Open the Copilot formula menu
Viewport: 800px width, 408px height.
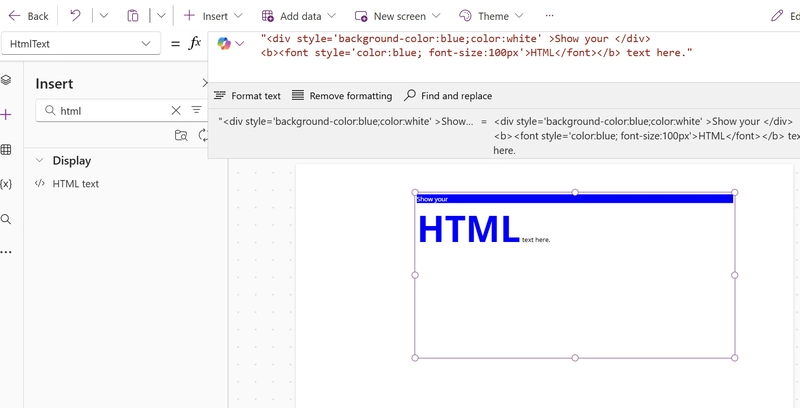coord(231,43)
